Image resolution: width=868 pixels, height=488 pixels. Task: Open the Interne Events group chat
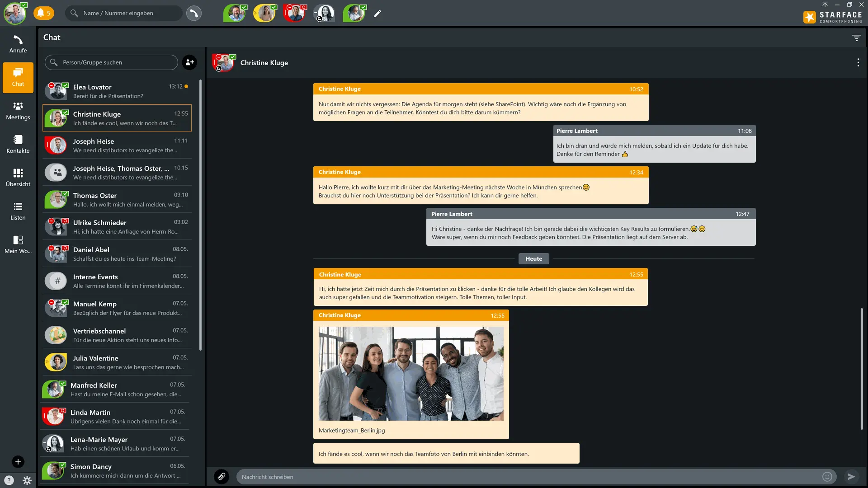pos(118,281)
